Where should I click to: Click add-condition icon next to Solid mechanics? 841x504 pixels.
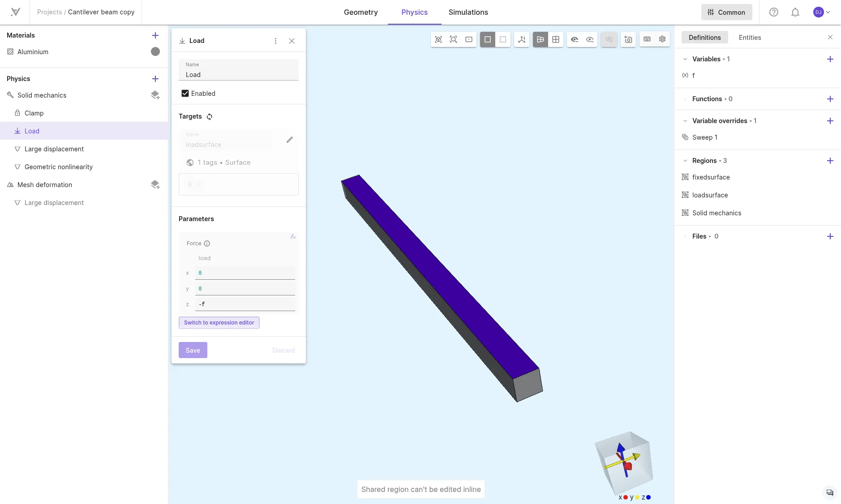(155, 95)
